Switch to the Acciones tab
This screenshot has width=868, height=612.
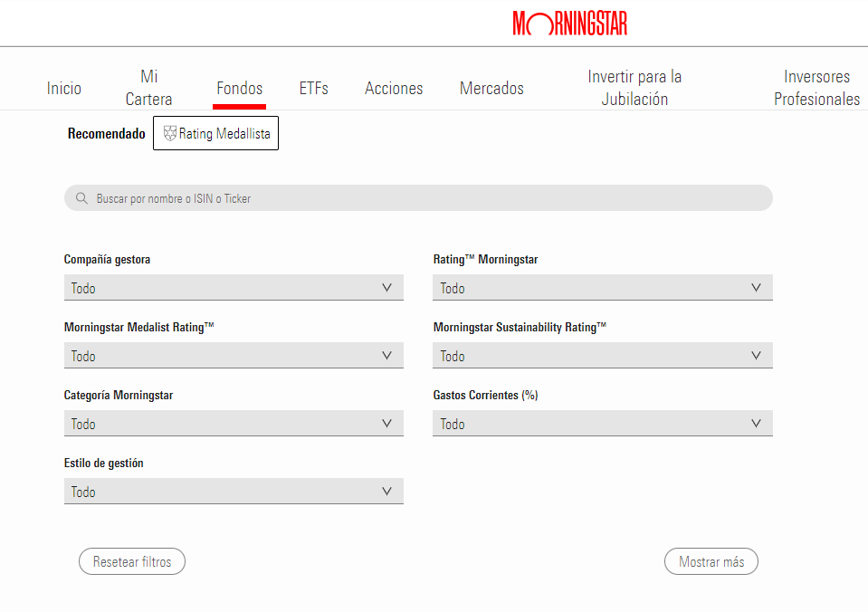tap(394, 88)
